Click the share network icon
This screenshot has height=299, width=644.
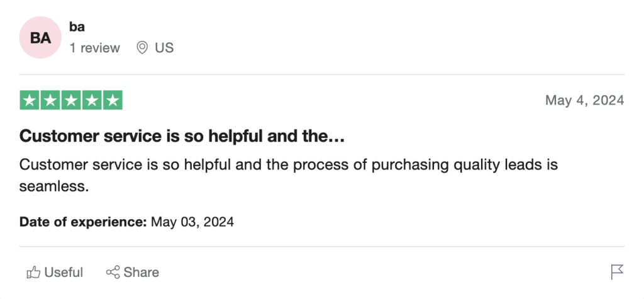[x=113, y=273]
